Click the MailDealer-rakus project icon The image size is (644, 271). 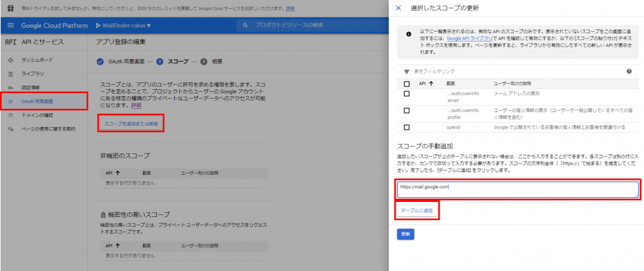coord(97,25)
